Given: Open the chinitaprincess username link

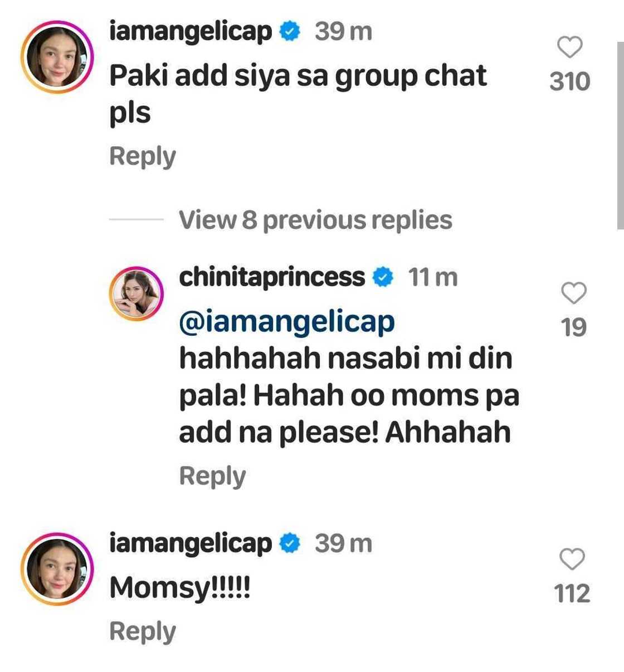Looking at the screenshot, I should (272, 277).
